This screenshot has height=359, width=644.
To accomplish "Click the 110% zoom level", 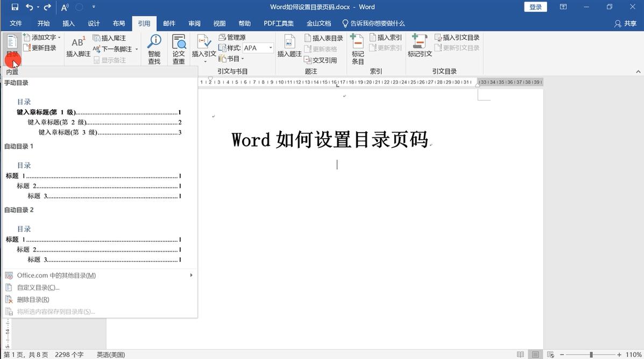I will [633, 355].
